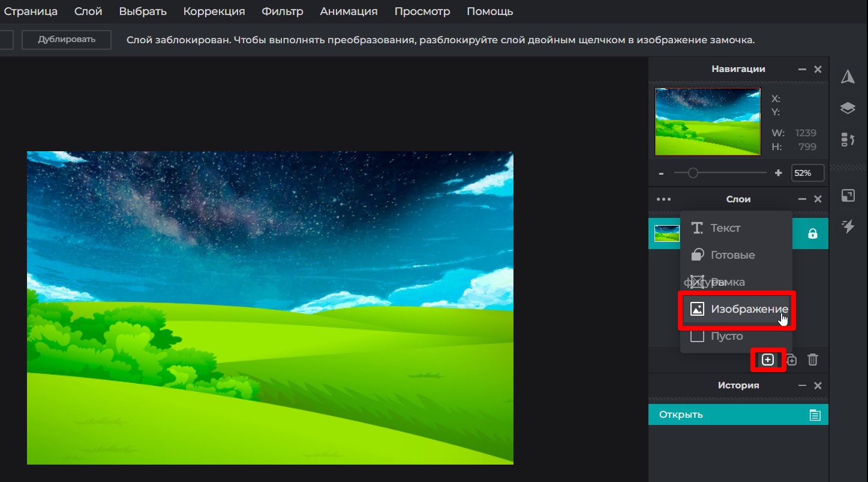
Task: Click the Дублировать button
Action: point(67,40)
